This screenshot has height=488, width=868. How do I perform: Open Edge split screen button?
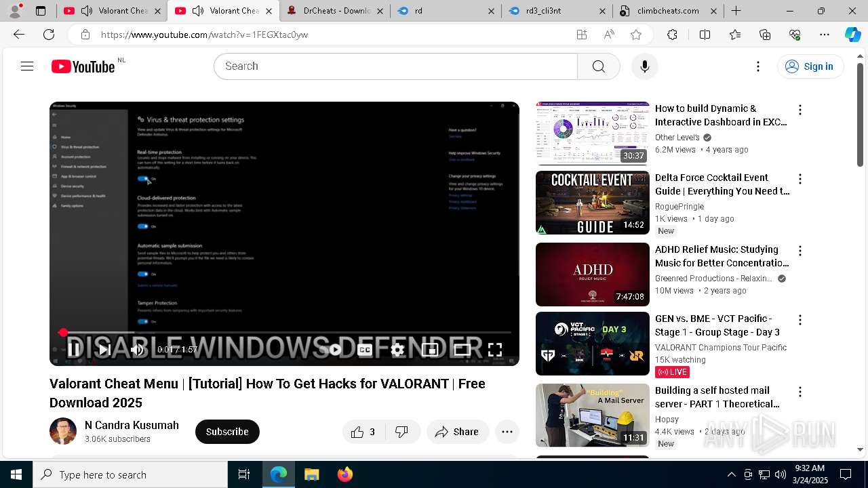point(705,35)
